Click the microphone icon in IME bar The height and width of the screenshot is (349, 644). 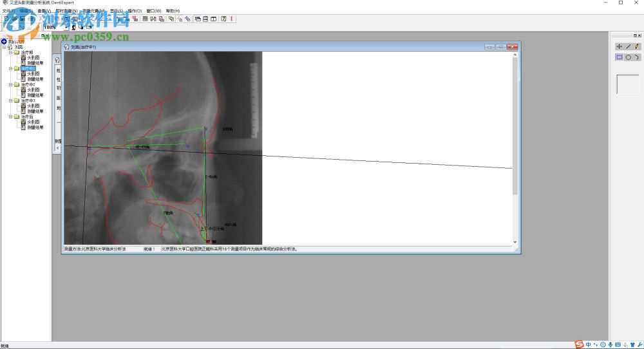[611, 345]
